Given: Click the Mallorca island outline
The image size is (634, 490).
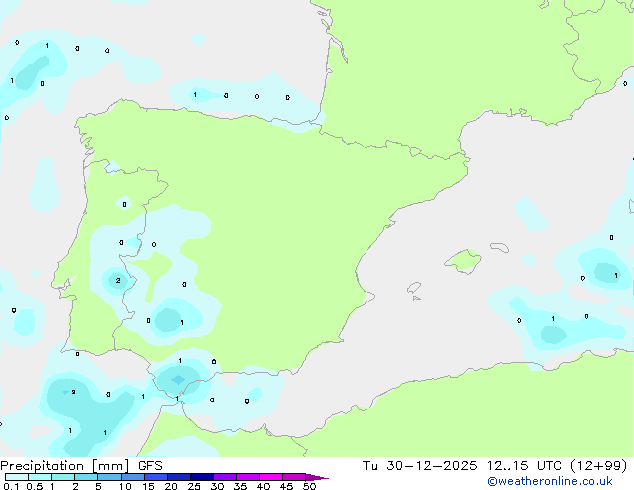Looking at the screenshot, I should pyautogui.click(x=463, y=261).
